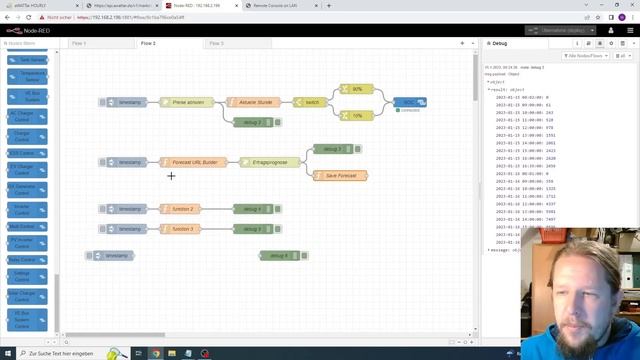
Task: Trigger inject button of function 3 timestamp
Action: pyautogui.click(x=102, y=229)
